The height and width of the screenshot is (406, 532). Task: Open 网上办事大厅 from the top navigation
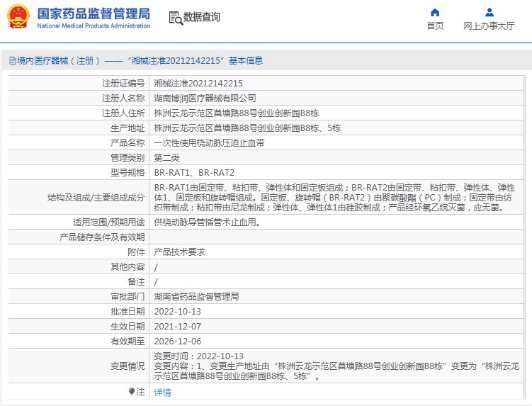coord(489,26)
